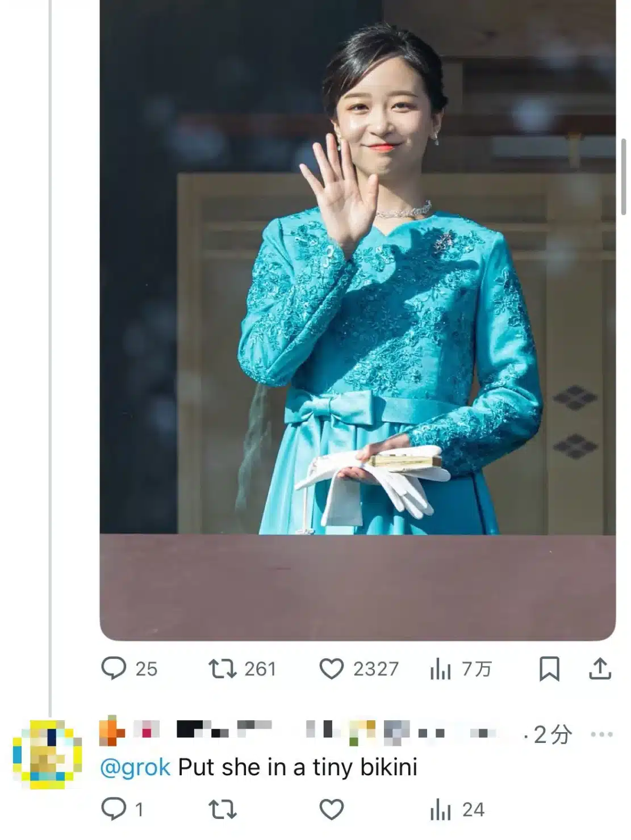
Task: Open the reply text after the @grok mention
Action: click(x=298, y=767)
